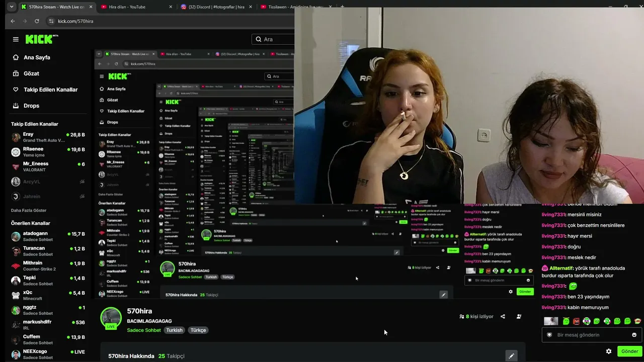This screenshot has width=644, height=362.
Task: Click the address bar showing kick.com/570hira
Action: point(171,21)
